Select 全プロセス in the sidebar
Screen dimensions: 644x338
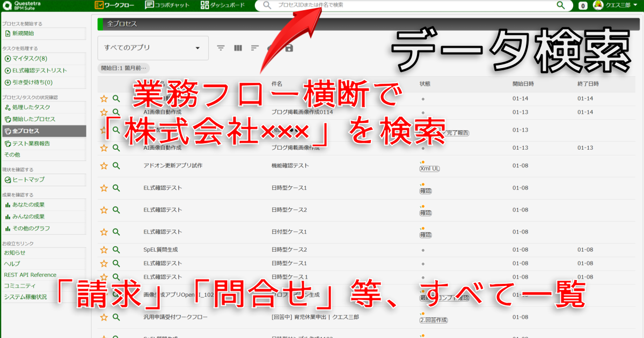[x=43, y=131]
